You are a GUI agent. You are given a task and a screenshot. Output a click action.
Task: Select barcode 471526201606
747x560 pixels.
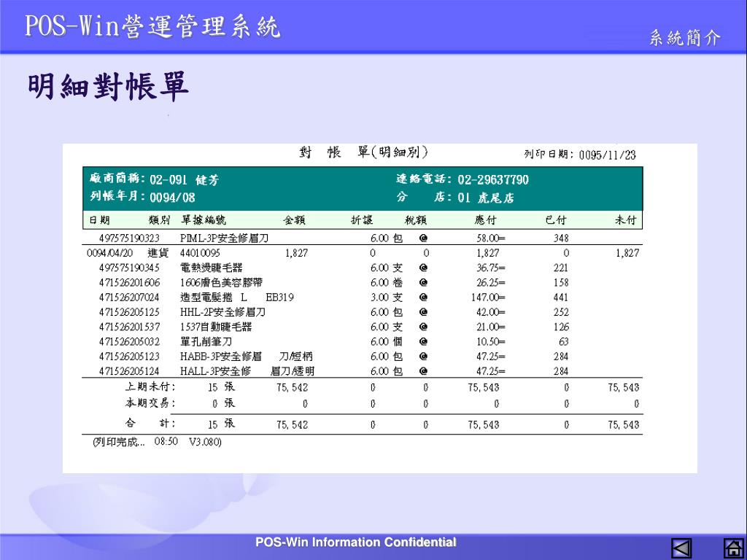(129, 282)
